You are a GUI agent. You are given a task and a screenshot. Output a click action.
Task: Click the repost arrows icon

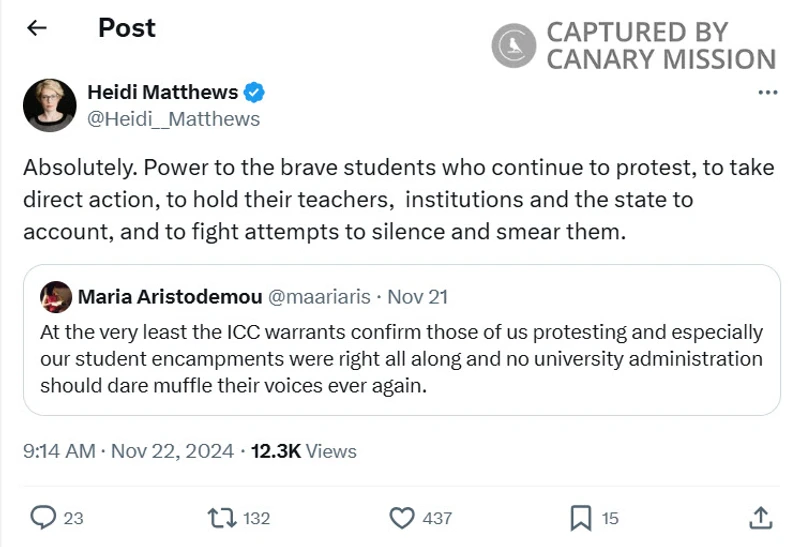pos(221,517)
